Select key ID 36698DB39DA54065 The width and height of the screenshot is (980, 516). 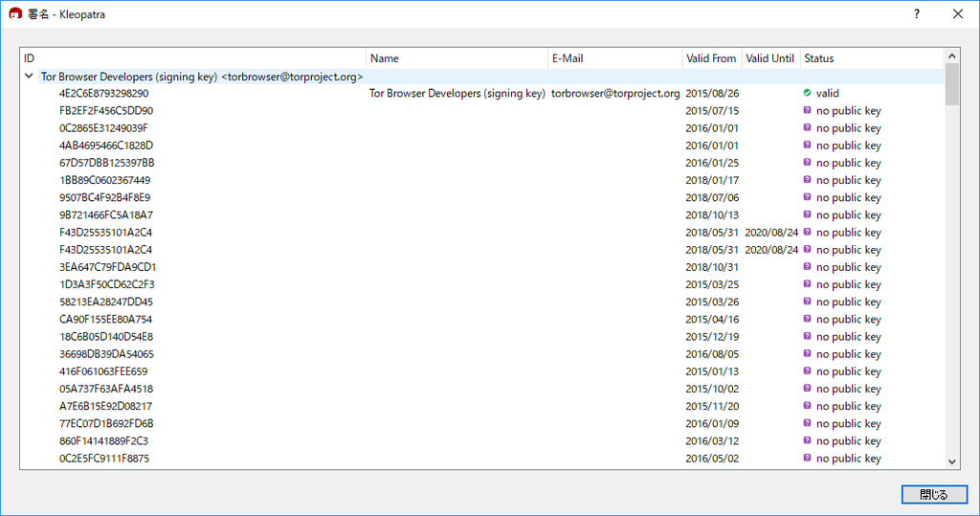pos(106,354)
